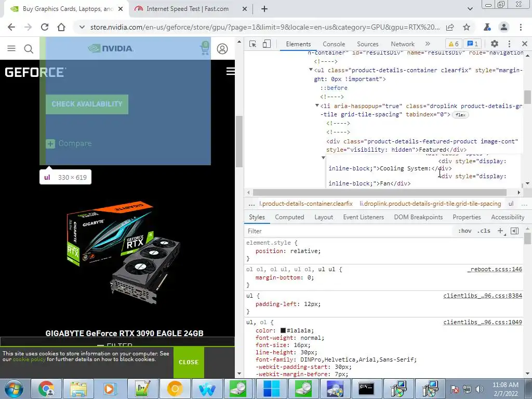The width and height of the screenshot is (532, 399).
Task: Click the ::before pseudo-element node
Action: pyautogui.click(x=334, y=88)
